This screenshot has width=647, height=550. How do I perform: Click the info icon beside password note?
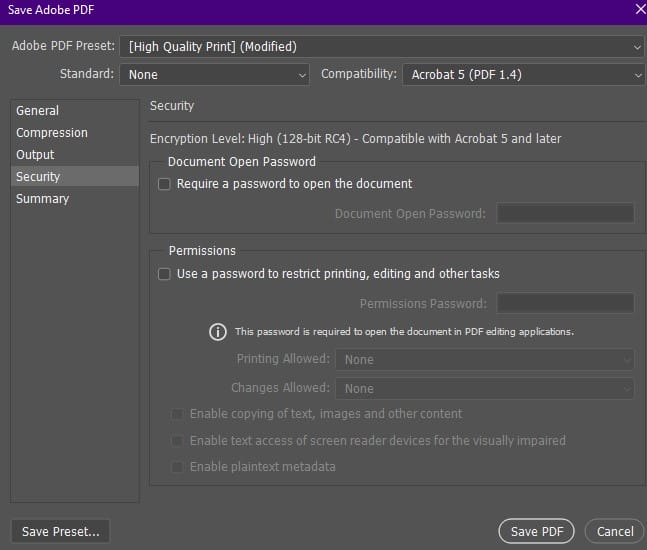tap(218, 332)
